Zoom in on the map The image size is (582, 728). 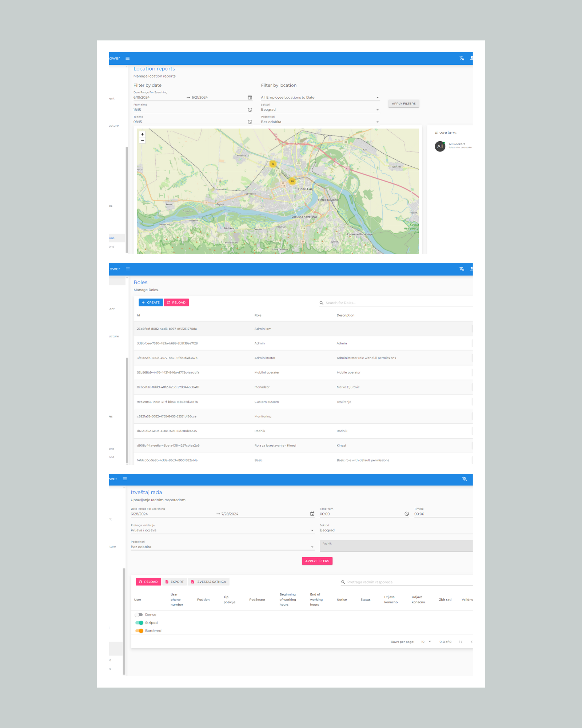click(142, 134)
